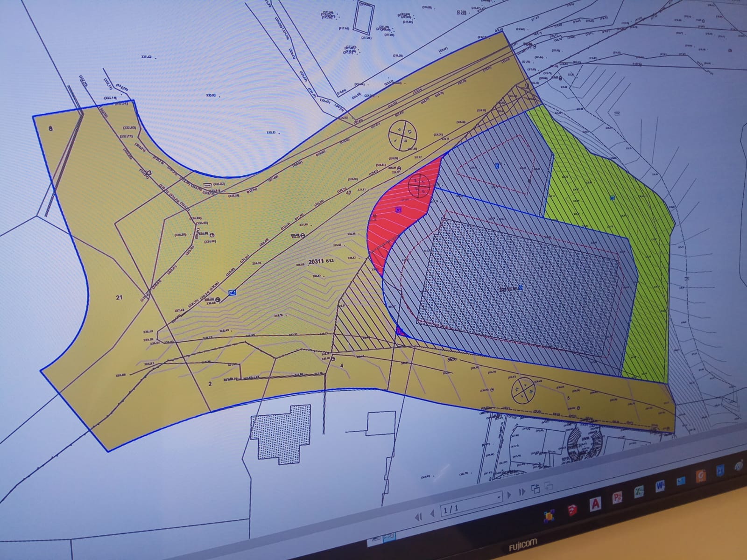Open the multicolored cube app in the taskbar
This screenshot has height=560, width=747.
(x=550, y=516)
